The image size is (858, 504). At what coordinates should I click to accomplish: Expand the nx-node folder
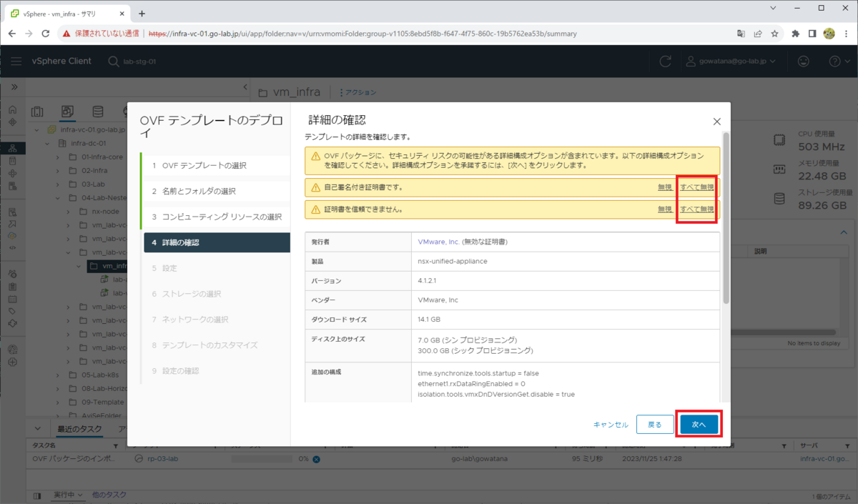pyautogui.click(x=68, y=211)
